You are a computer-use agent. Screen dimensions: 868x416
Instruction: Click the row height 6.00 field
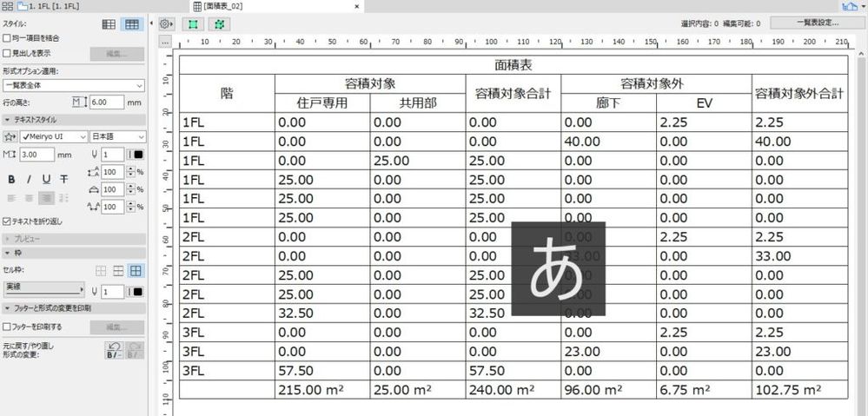tap(106, 102)
